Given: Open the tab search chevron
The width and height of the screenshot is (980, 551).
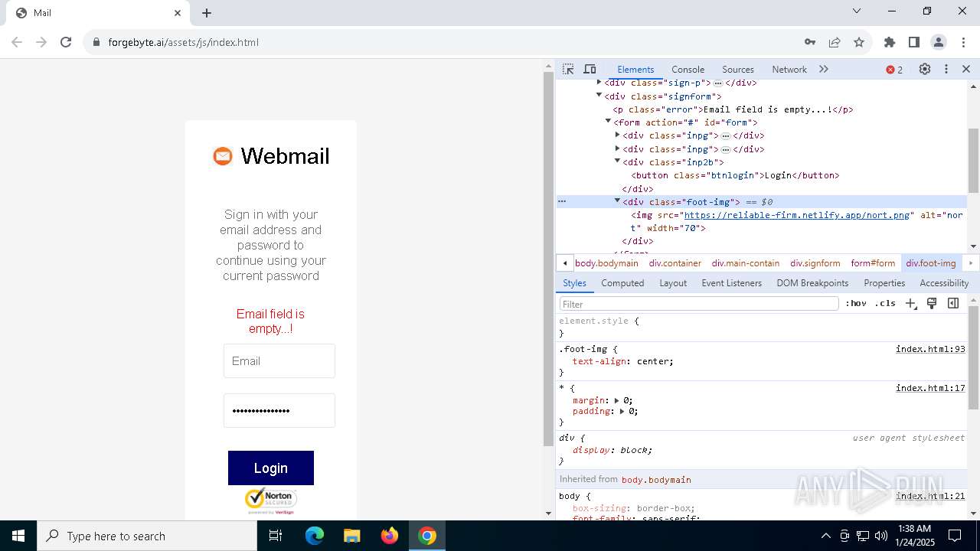Looking at the screenshot, I should point(857,11).
